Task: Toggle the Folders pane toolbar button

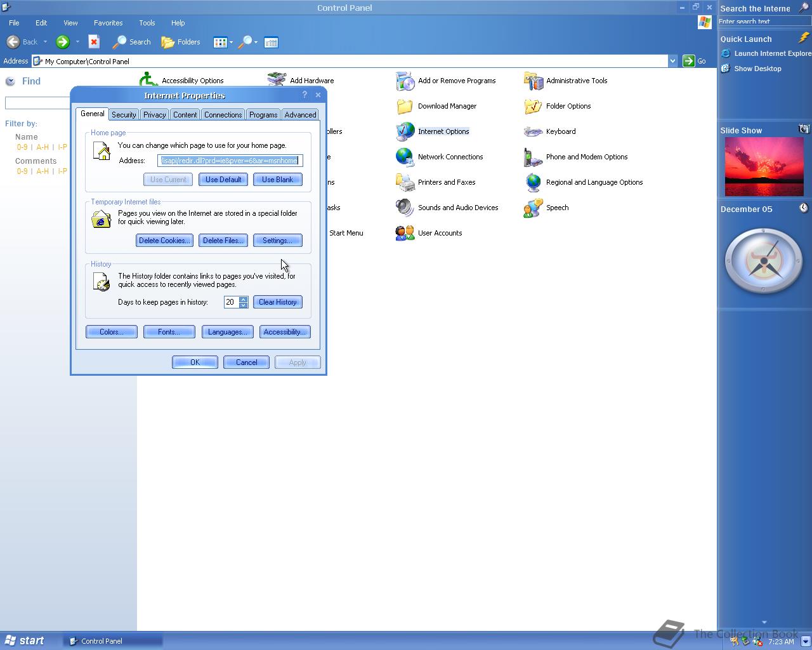Action: pyautogui.click(x=181, y=42)
